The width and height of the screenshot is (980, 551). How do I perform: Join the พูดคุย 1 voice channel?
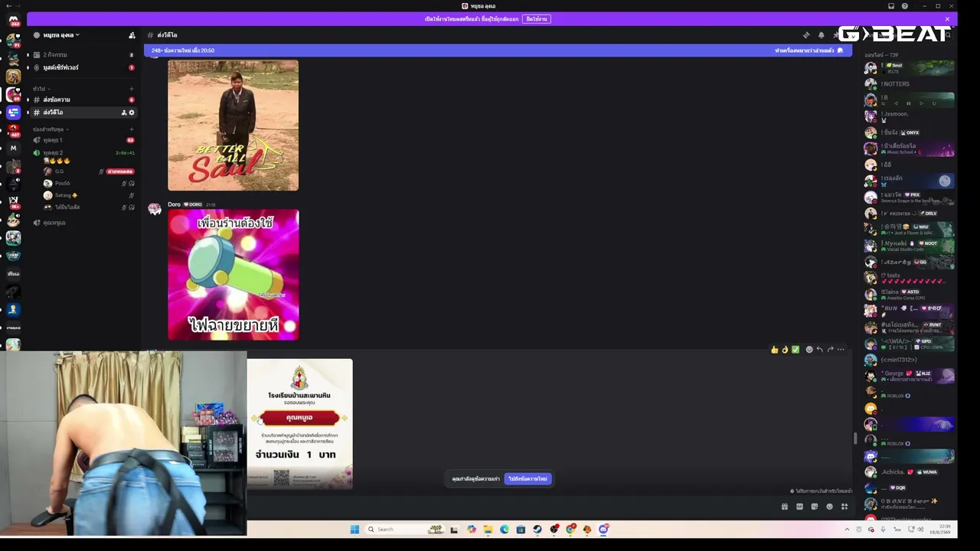pos(84,140)
